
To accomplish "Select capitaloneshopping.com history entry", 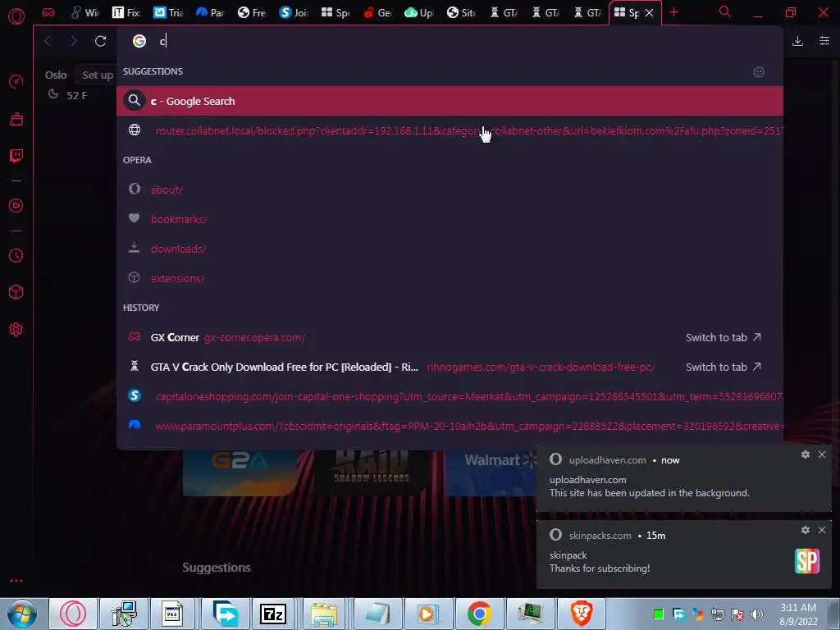I will [x=450, y=396].
